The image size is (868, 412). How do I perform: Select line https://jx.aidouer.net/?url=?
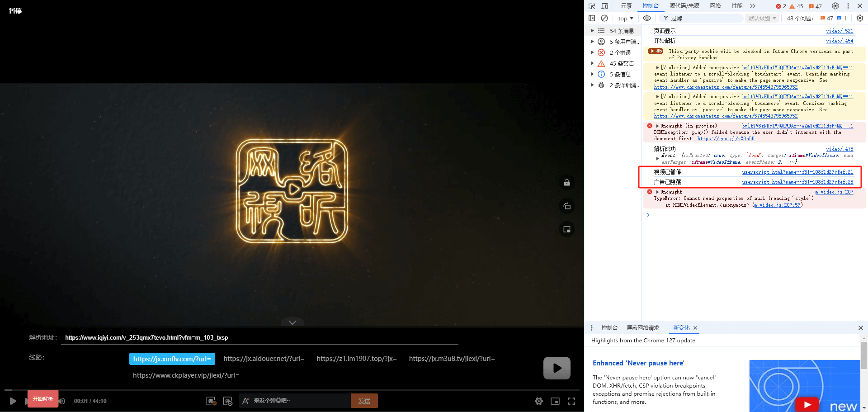tap(264, 359)
